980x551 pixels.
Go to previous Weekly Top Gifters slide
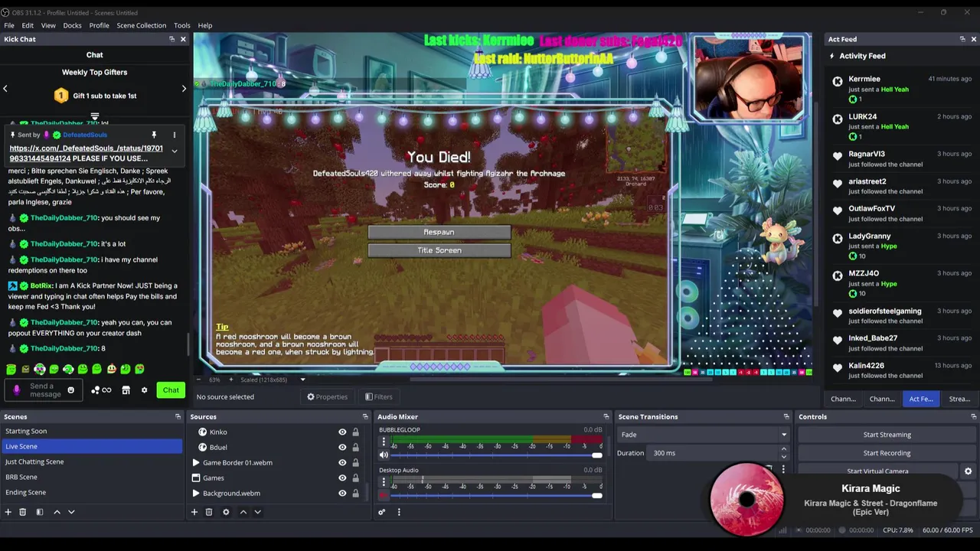point(5,89)
